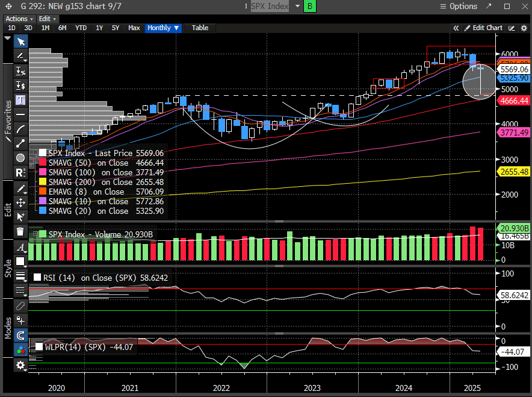Select the dollar change measure tool
This screenshot has height=397, width=532.
pyautogui.click(x=20, y=86)
